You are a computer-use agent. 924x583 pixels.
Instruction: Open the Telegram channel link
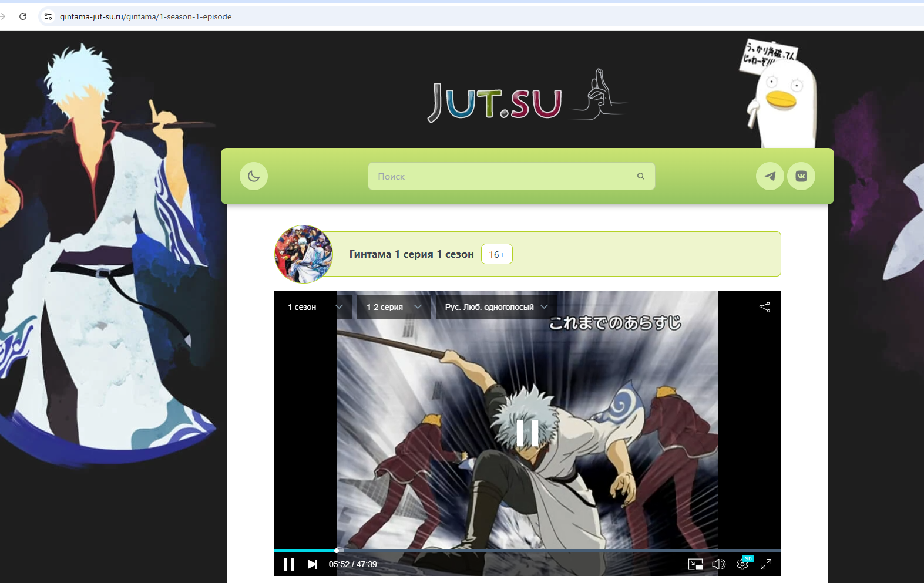coord(770,176)
